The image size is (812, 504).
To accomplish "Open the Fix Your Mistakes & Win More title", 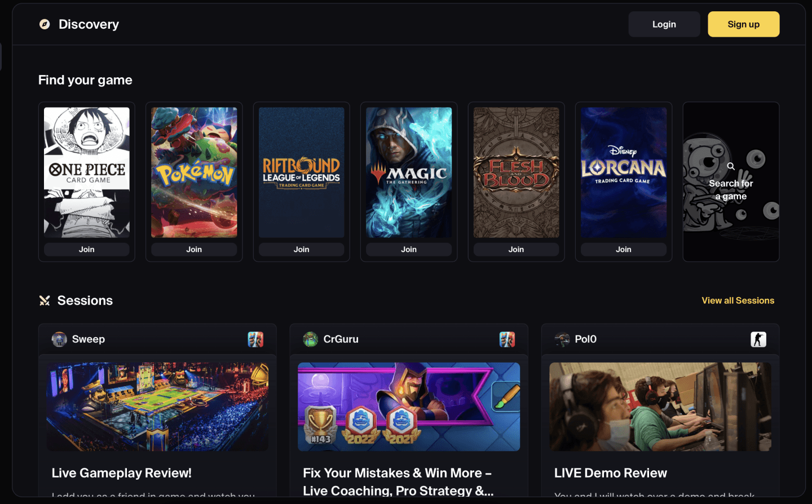I will tap(398, 481).
